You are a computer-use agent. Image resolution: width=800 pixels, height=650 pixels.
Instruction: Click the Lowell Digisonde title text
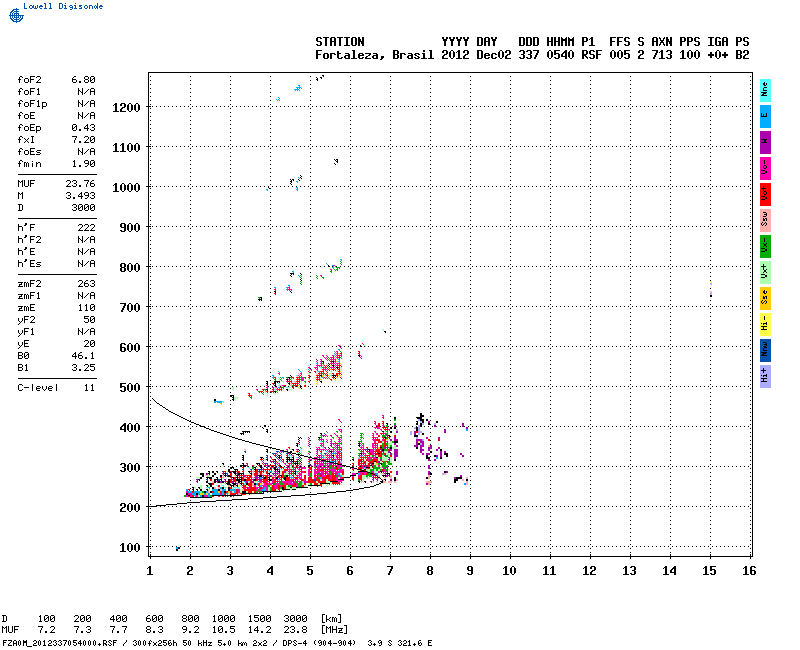coord(63,6)
